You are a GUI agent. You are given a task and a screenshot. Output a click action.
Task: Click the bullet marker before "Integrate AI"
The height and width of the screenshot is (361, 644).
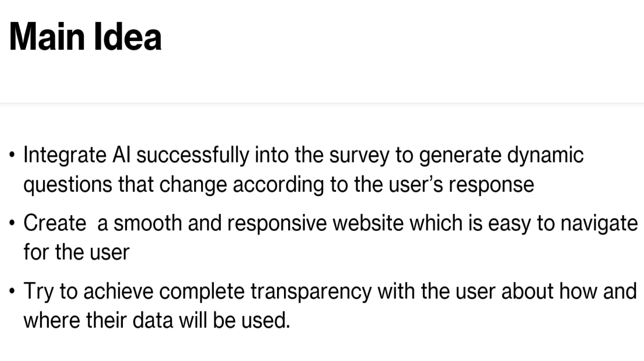(12, 157)
